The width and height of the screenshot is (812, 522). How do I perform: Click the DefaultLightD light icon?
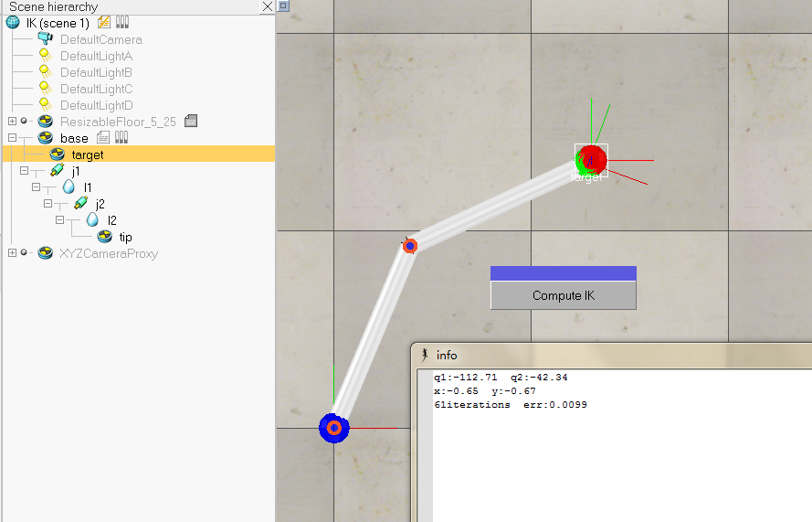pyautogui.click(x=45, y=105)
